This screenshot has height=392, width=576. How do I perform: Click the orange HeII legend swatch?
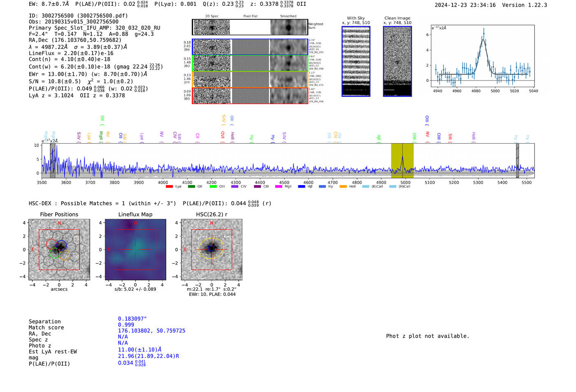[343, 187]
